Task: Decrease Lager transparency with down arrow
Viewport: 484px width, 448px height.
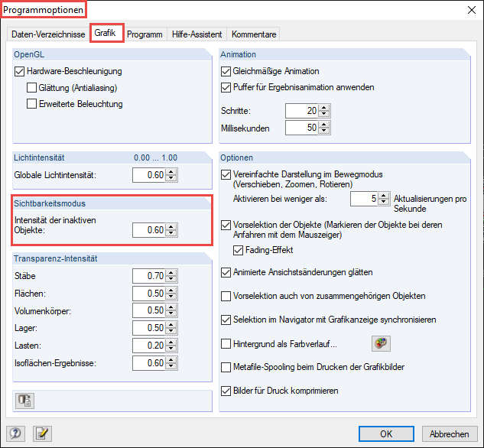Action: [x=171, y=331]
